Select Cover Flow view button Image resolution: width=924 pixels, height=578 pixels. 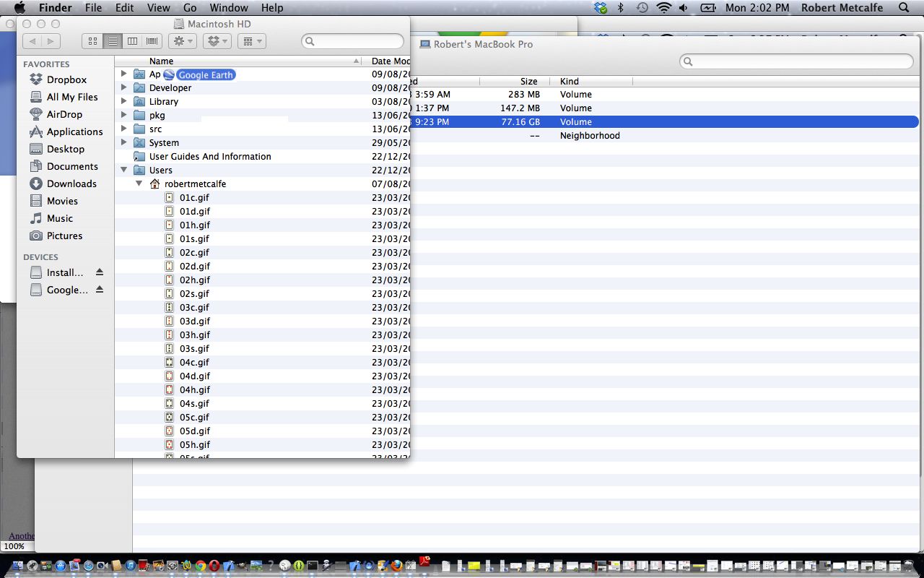[x=152, y=41]
